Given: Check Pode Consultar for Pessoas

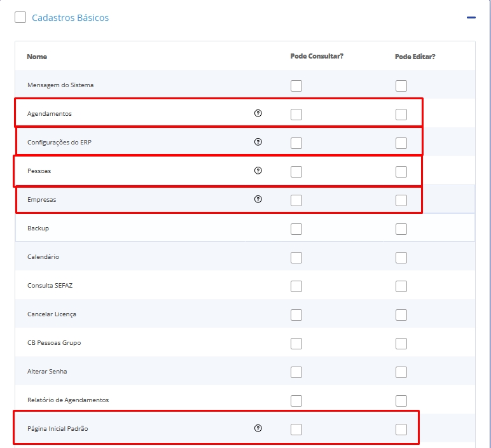Looking at the screenshot, I should [296, 172].
